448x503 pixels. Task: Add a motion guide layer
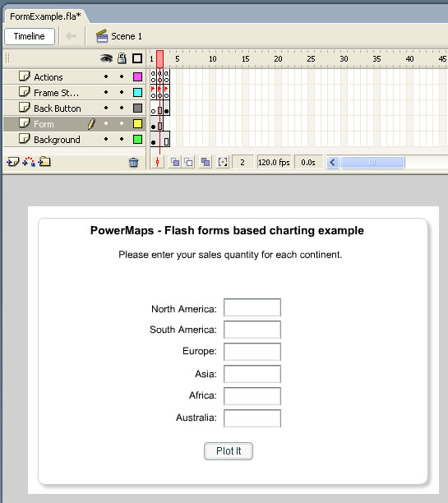pyautogui.click(x=29, y=162)
